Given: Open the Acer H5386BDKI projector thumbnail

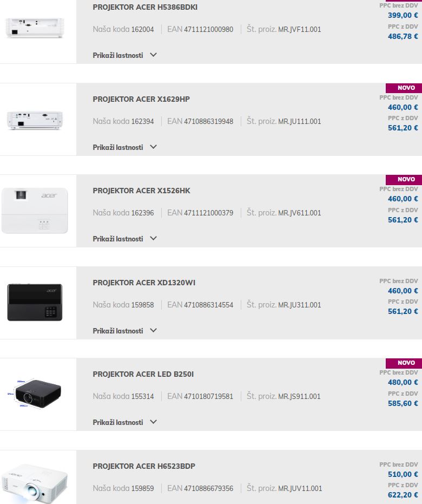Looking at the screenshot, I should (x=35, y=28).
